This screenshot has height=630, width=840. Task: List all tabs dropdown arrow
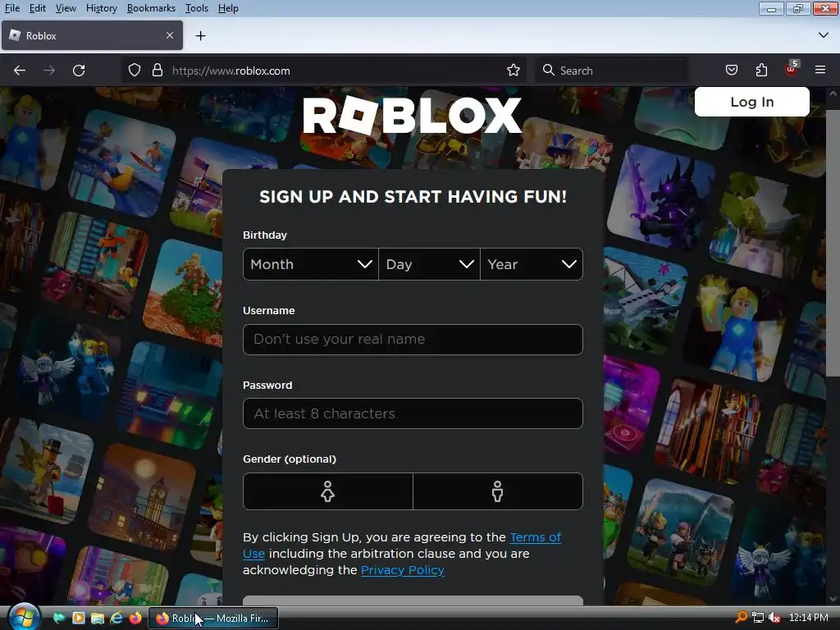click(824, 35)
